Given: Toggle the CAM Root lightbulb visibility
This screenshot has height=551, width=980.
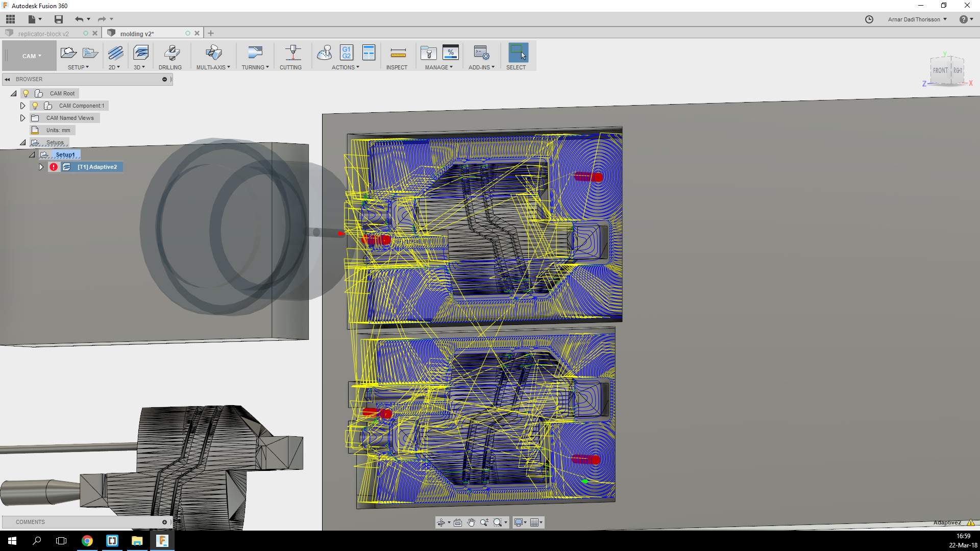Looking at the screenshot, I should click(x=26, y=93).
